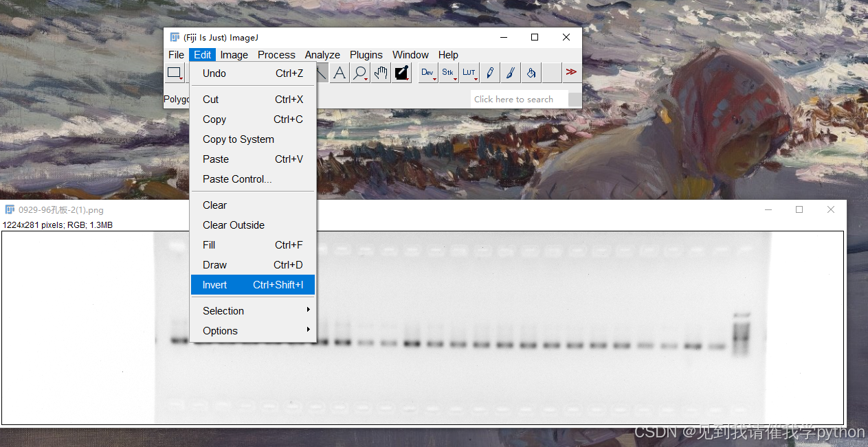This screenshot has height=447, width=868.
Task: Select the Magnifying glass zoom tool
Action: coord(360,73)
